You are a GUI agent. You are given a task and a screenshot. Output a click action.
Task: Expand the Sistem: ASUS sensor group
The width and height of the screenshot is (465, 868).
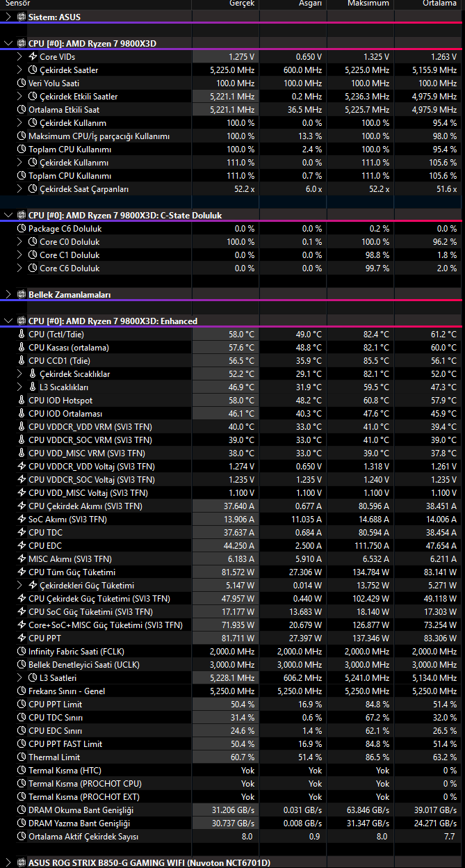(x=8, y=17)
